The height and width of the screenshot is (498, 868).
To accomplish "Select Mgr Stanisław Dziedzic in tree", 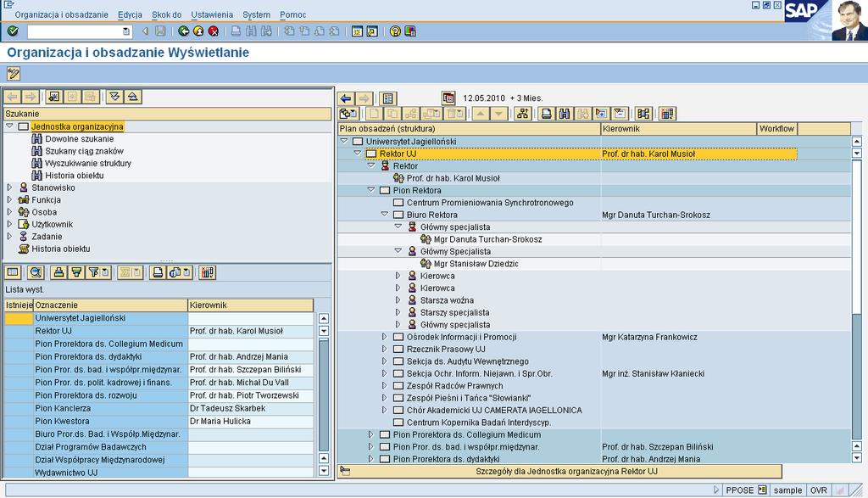I will tap(476, 264).
